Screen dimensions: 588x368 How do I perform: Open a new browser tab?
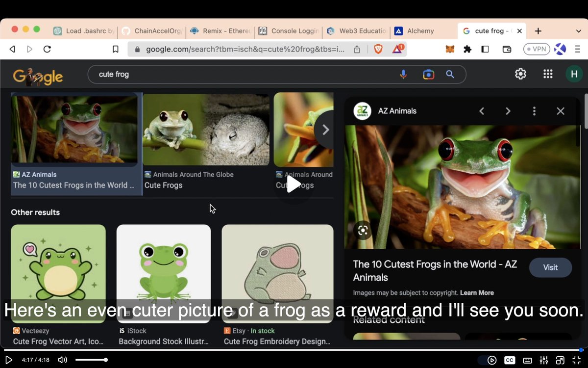[x=538, y=31]
